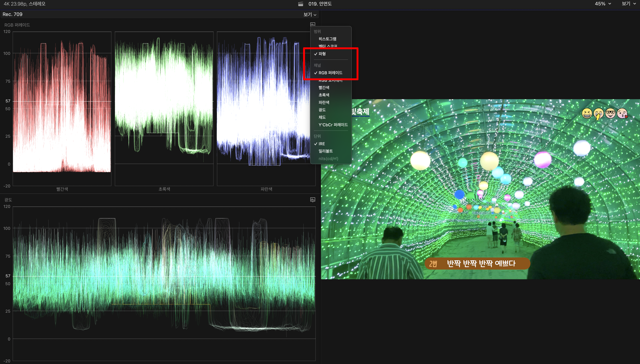Open the viewer 보기 dropdown at top right
640x364 pixels.
tap(628, 4)
